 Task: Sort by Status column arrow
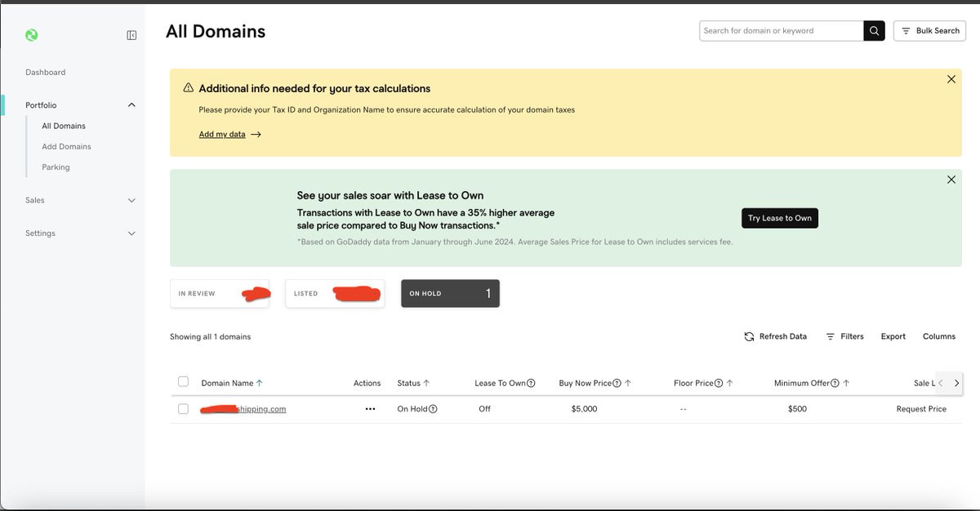point(426,383)
